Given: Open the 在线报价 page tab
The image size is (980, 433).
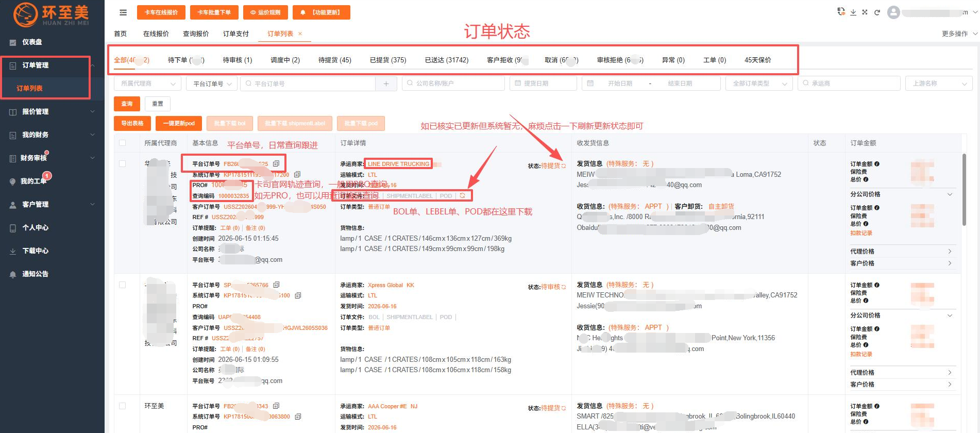Looking at the screenshot, I should (156, 34).
